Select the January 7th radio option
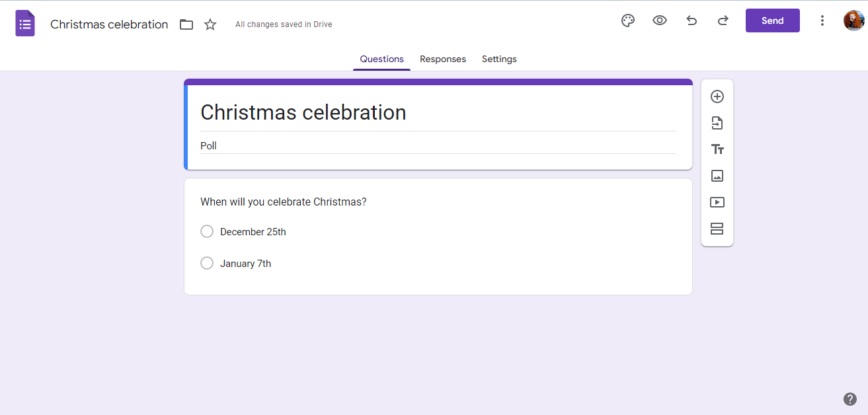 point(207,263)
